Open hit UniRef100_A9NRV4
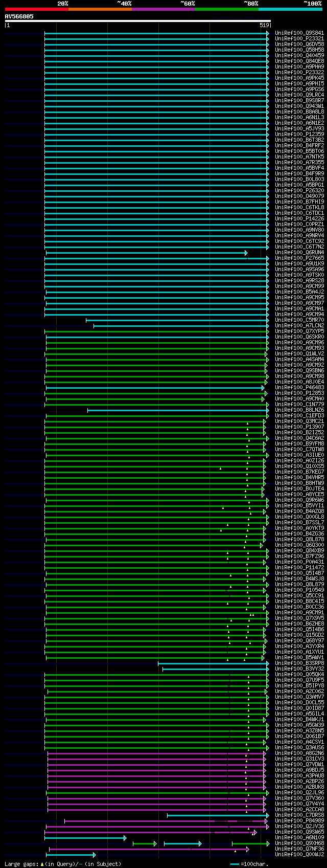327x868 pixels. [x=299, y=236]
